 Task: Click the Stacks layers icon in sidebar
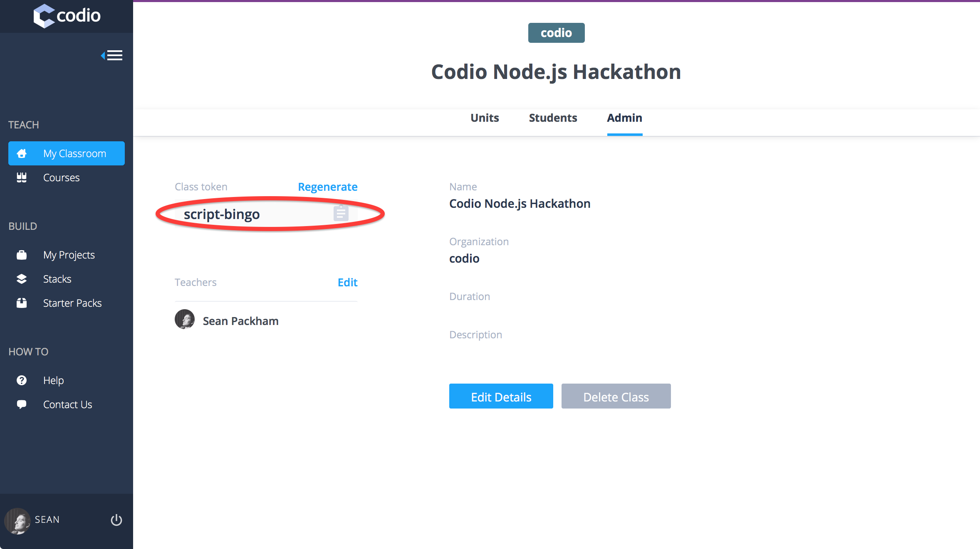point(21,278)
